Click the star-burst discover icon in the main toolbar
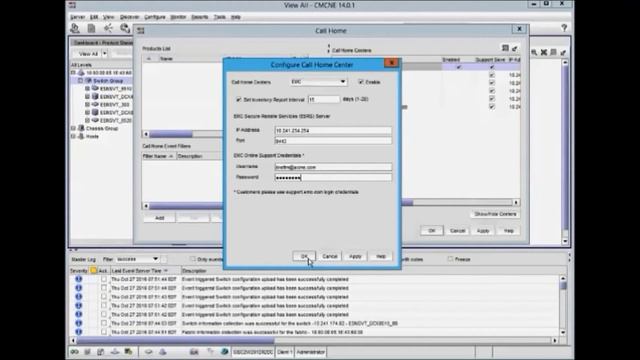Viewport: 640px width, 360px height. [x=108, y=28]
